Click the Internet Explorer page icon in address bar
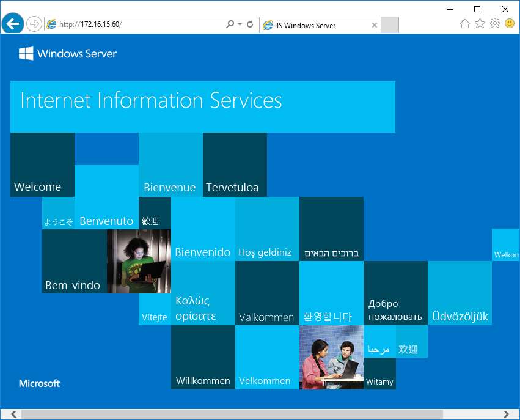This screenshot has height=420, width=520. (51, 24)
